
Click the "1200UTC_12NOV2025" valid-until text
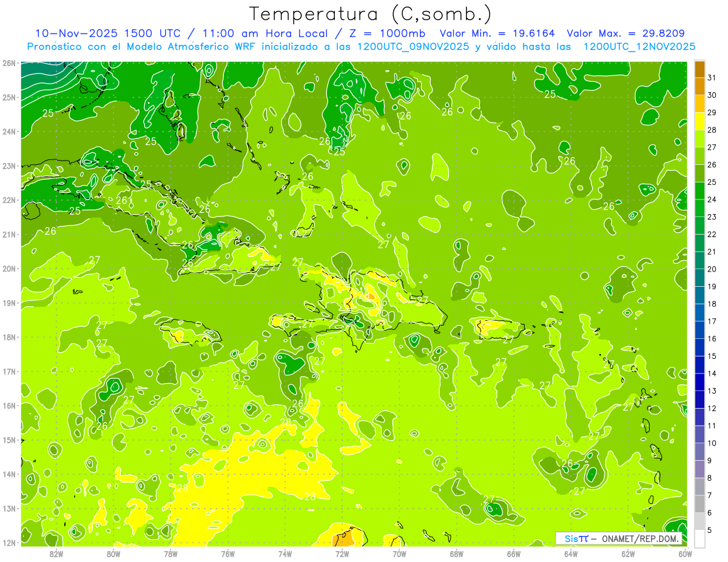(639, 47)
